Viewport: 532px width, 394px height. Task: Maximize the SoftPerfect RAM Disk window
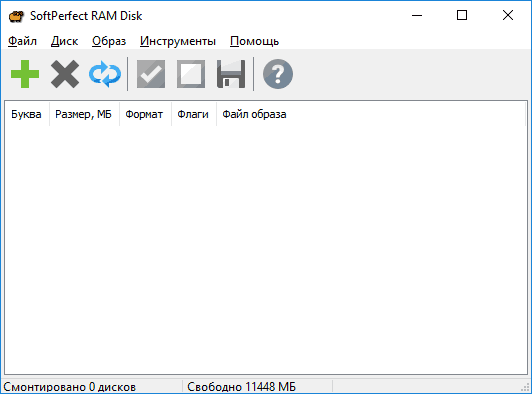(x=462, y=15)
